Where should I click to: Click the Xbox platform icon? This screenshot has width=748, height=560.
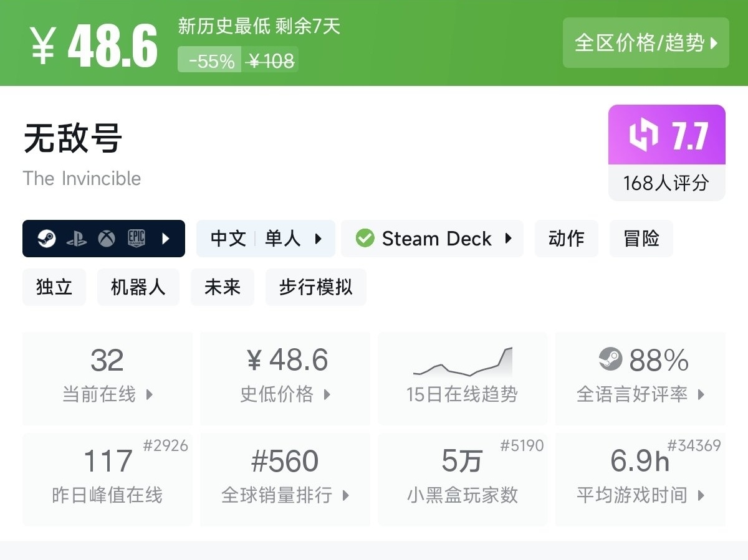point(106,239)
